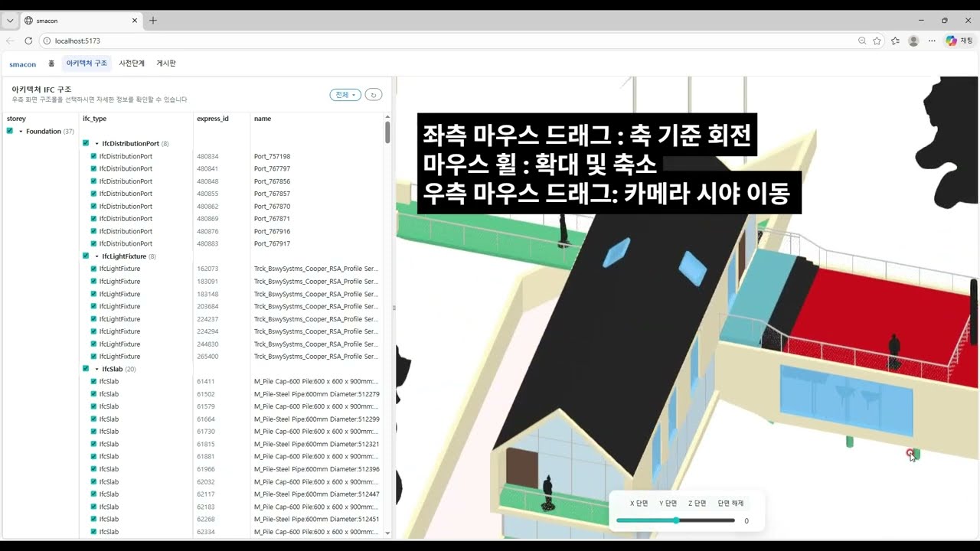980x551 pixels.
Task: Click the section plane slider handle
Action: pyautogui.click(x=676, y=520)
